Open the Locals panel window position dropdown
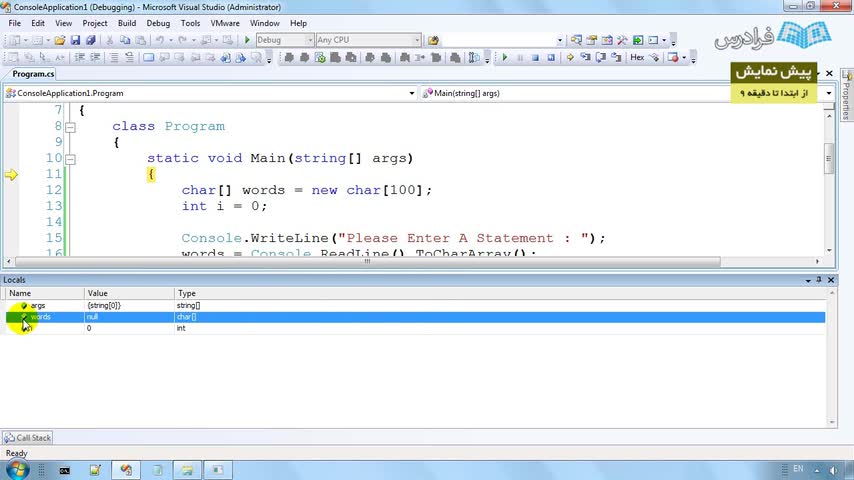Viewport: 854px width, 480px height. pyautogui.click(x=808, y=280)
